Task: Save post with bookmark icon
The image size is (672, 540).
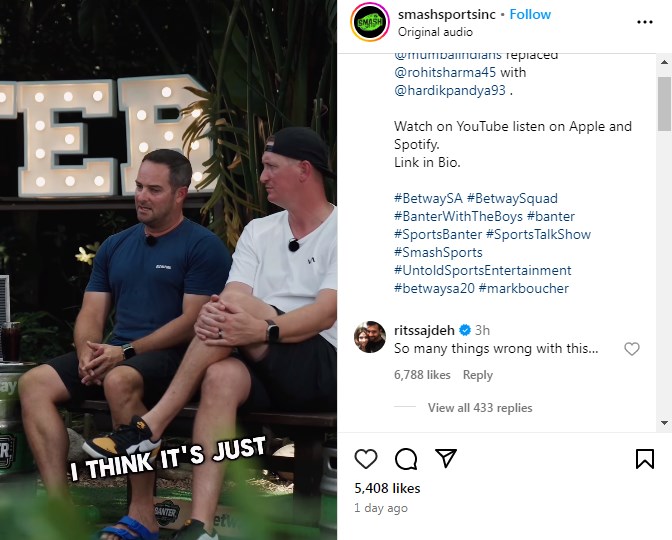Action: point(645,459)
